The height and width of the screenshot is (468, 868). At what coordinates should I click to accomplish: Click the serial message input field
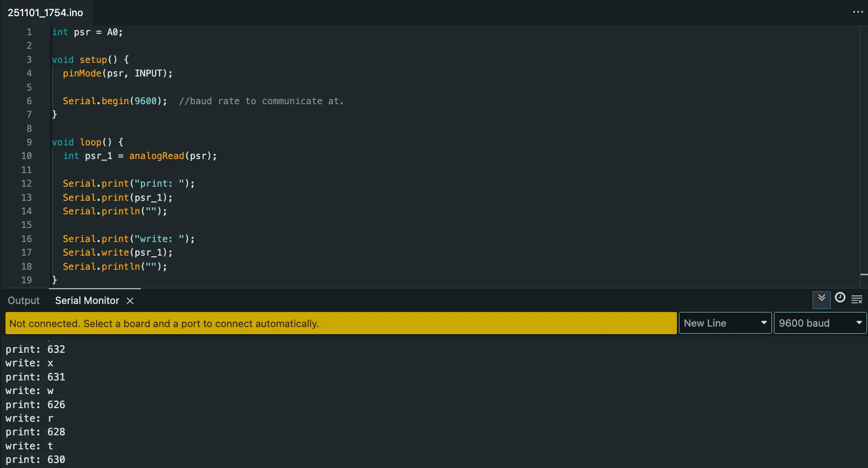pyautogui.click(x=340, y=323)
